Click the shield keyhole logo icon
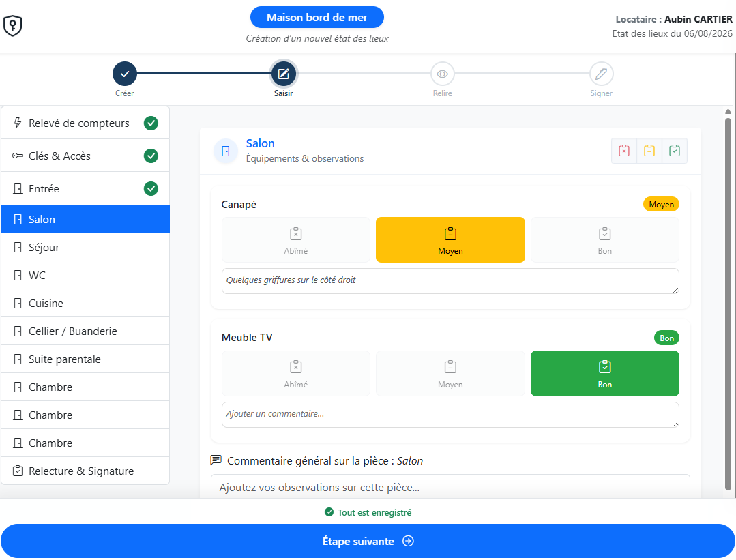This screenshot has height=560, width=736. pos(13,25)
